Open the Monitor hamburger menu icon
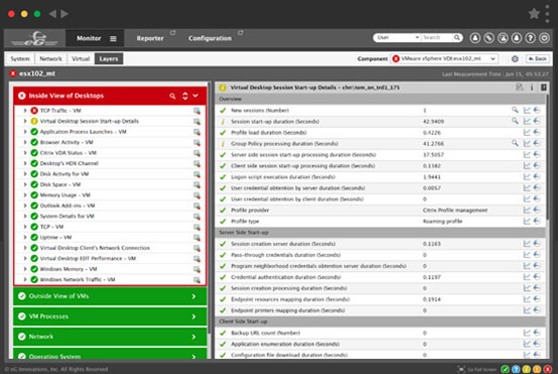The width and height of the screenshot is (558, 374). tap(113, 38)
